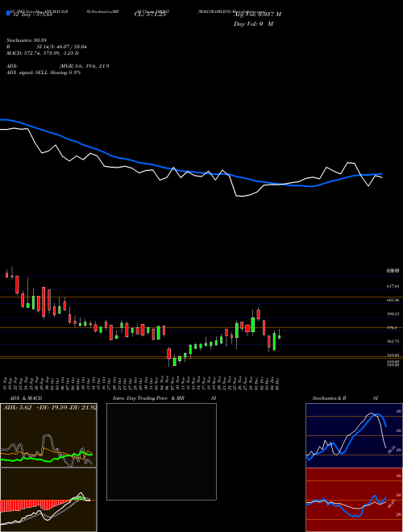
Task: Click the blue 12-day SMA line on the main chart
Action: 190,171
